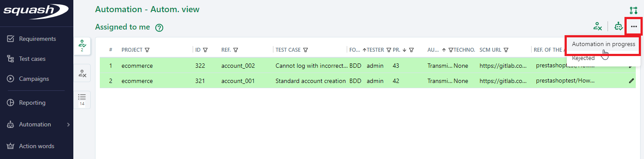Click the Reporting pie chart icon
Screen dimensions: 644x159
11,103
